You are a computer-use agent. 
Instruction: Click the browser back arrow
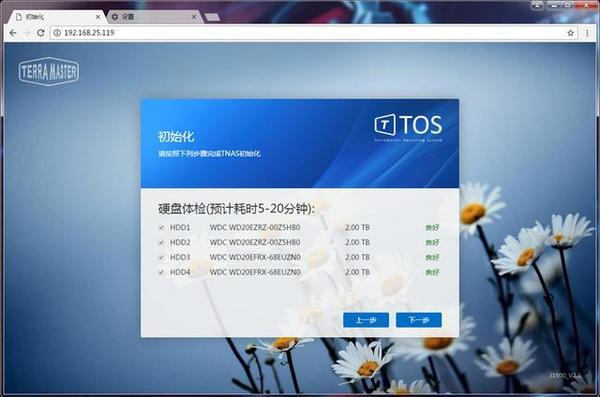tap(13, 33)
